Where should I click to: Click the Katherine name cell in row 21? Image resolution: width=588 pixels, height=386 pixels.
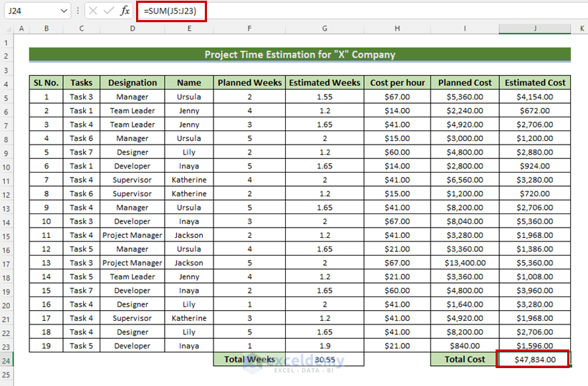pyautogui.click(x=189, y=318)
